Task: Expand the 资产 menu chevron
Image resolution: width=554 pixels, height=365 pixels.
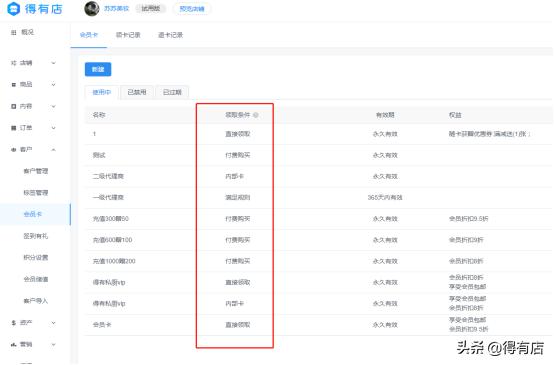Action: (x=53, y=323)
